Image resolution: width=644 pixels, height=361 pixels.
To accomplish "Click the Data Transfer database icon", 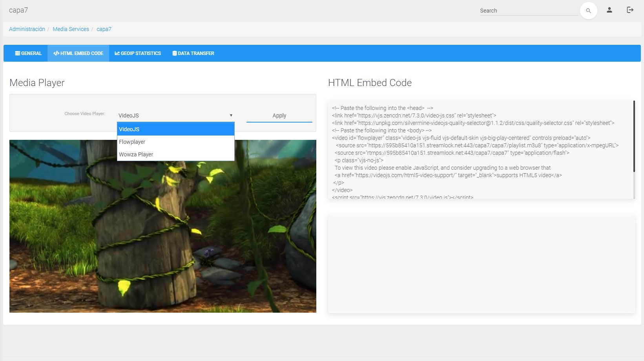I will [174, 53].
